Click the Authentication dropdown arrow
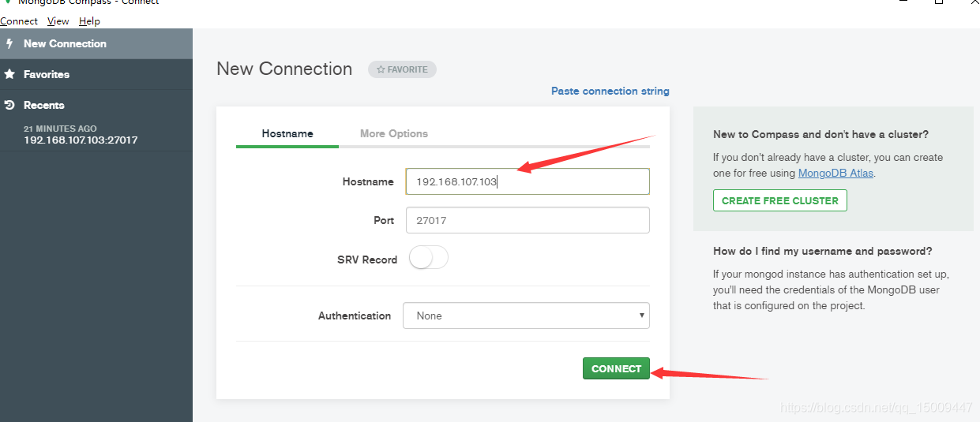Image resolution: width=980 pixels, height=422 pixels. (x=641, y=316)
